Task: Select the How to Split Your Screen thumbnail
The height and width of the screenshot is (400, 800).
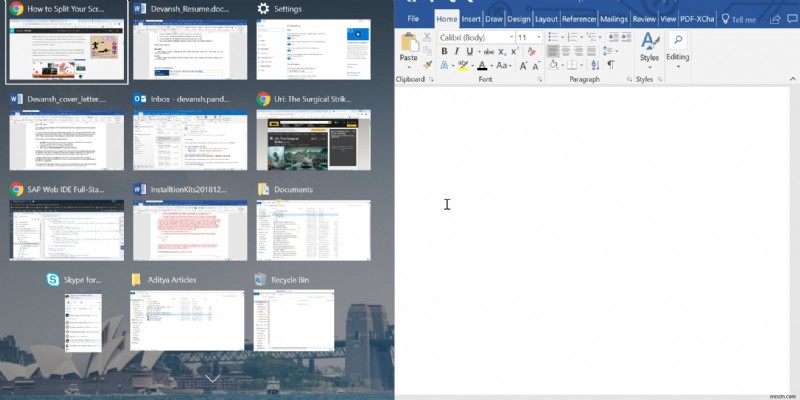Action: click(67, 49)
